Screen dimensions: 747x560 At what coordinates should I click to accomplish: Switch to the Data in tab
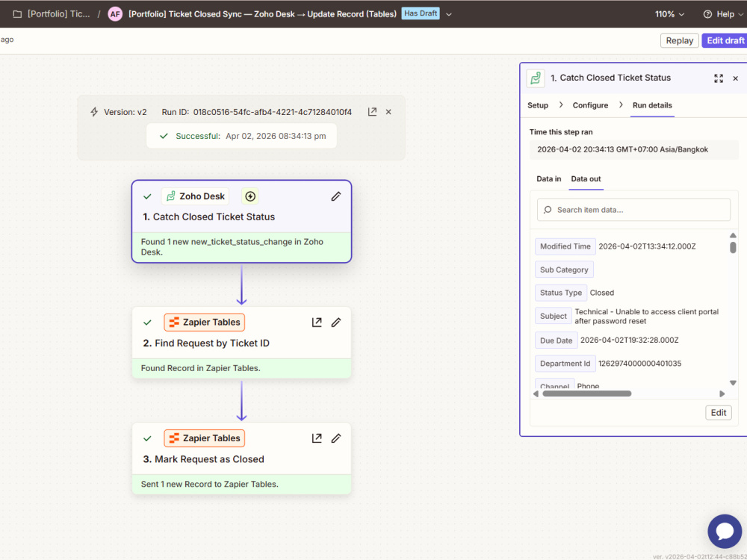pos(549,179)
